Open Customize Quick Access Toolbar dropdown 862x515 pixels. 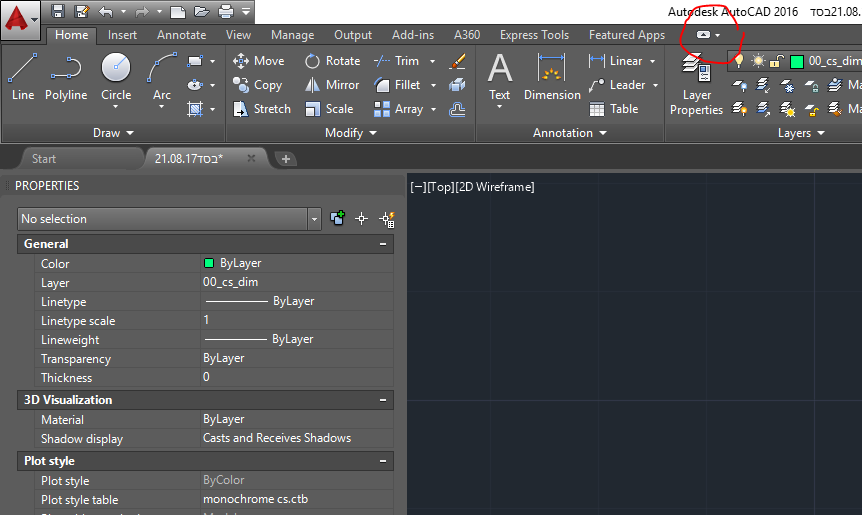(x=246, y=12)
